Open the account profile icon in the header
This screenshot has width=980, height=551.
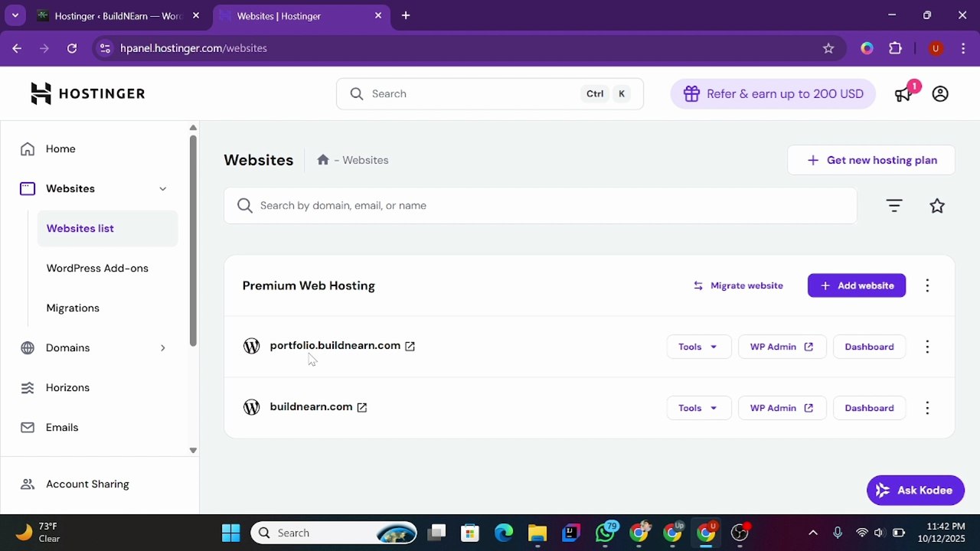pyautogui.click(x=940, y=93)
